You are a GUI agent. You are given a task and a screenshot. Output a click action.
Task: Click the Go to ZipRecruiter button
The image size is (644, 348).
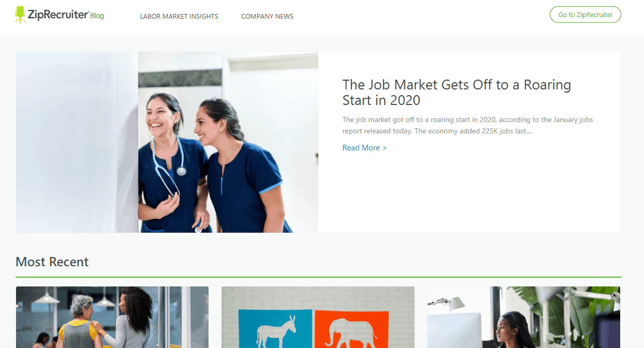tap(585, 14)
